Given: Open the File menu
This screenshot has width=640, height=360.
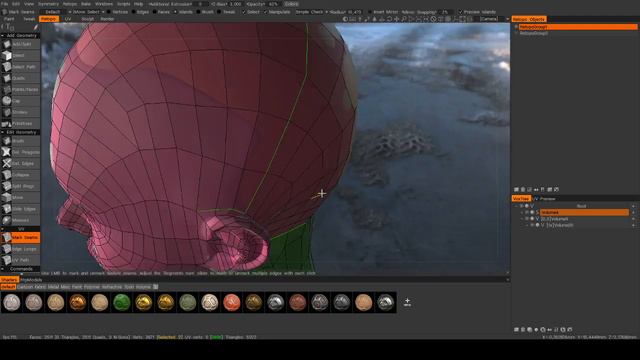Looking at the screenshot, I should coord(4,4).
